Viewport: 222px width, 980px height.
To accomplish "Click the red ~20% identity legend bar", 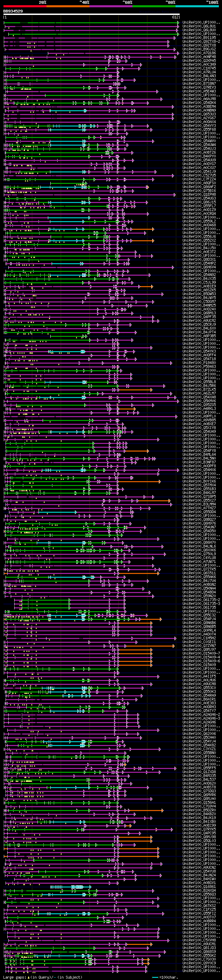I will point(25,6).
